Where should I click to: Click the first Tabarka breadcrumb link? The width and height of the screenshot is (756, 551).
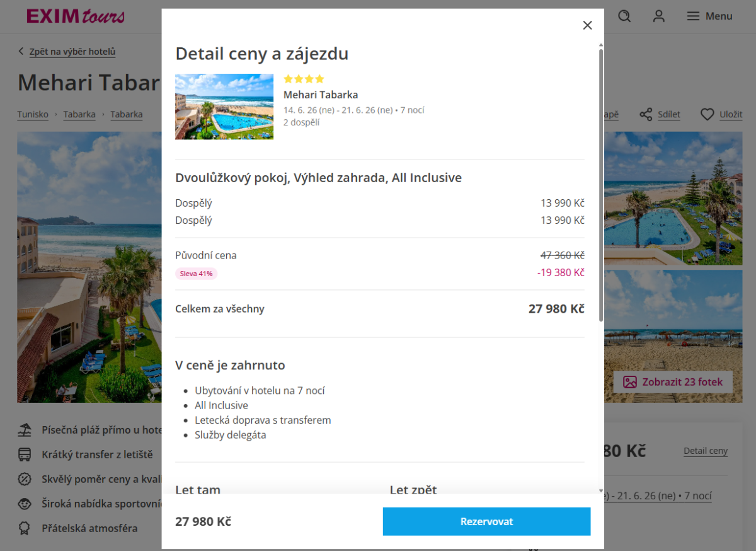[79, 115]
